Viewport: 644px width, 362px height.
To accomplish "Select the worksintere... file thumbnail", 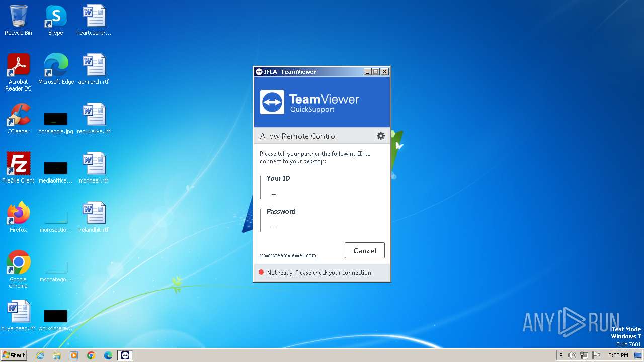I will pyautogui.click(x=56, y=316).
